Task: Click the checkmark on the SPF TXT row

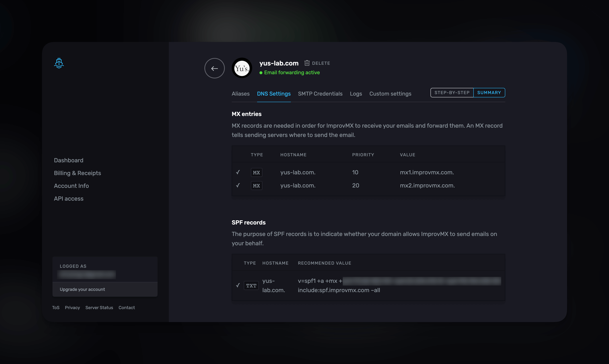Action: coord(238,285)
